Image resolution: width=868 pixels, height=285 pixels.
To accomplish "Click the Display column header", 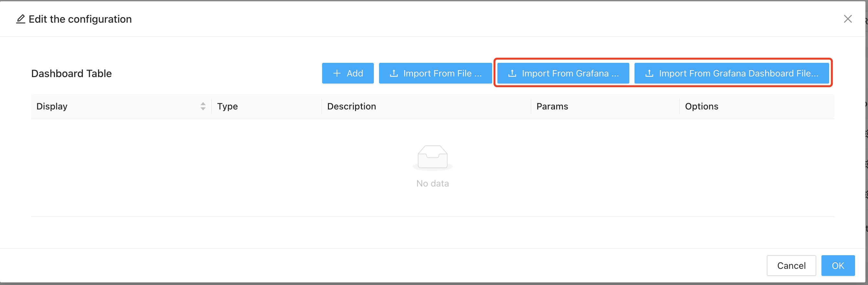I will click(x=52, y=107).
